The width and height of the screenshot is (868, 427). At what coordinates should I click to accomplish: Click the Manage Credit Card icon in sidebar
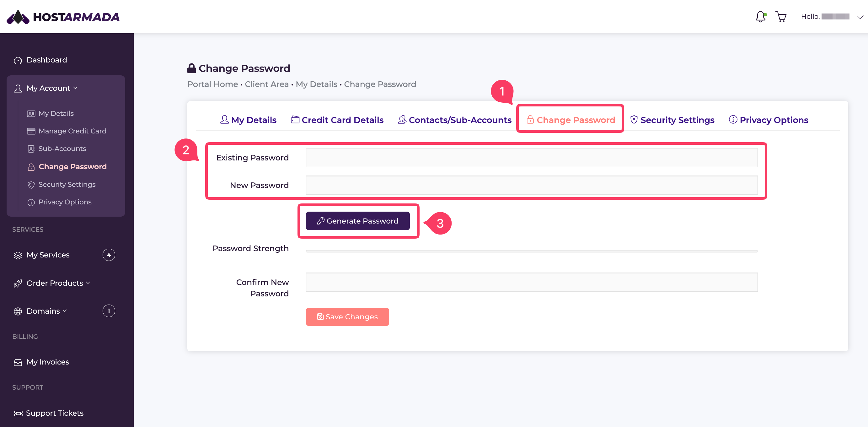click(x=31, y=131)
